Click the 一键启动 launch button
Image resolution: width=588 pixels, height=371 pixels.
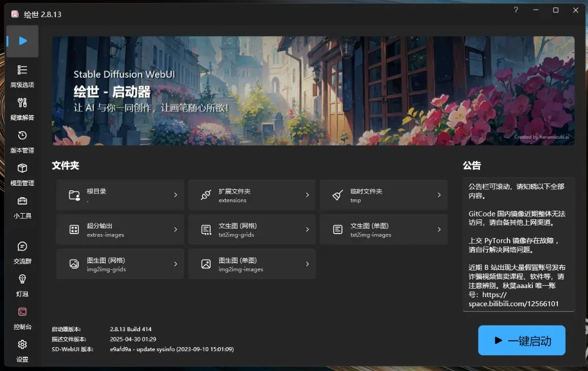click(522, 340)
